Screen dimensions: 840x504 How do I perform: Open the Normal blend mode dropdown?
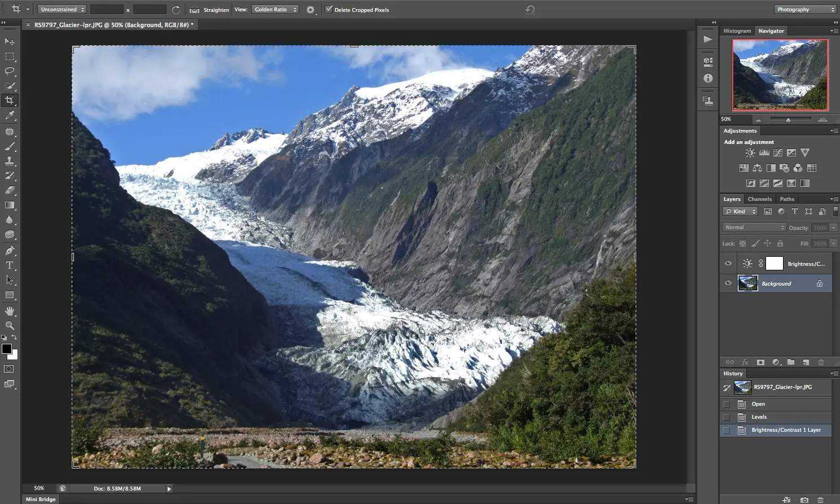pyautogui.click(x=754, y=227)
